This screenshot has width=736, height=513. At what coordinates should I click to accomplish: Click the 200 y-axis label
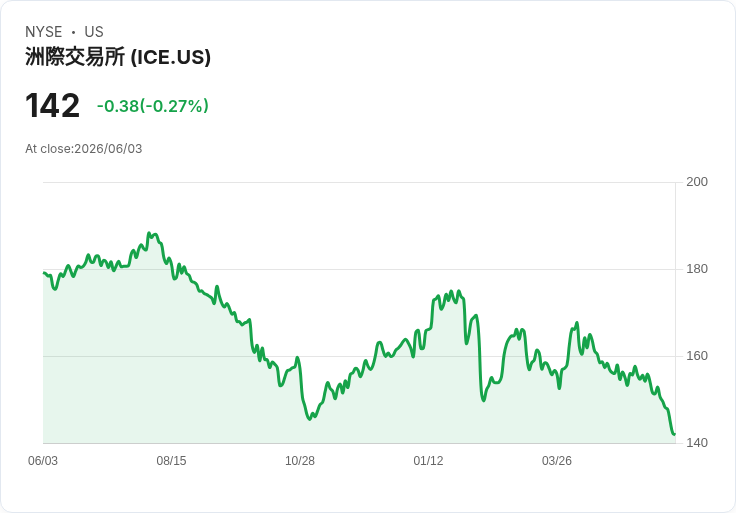pos(697,182)
